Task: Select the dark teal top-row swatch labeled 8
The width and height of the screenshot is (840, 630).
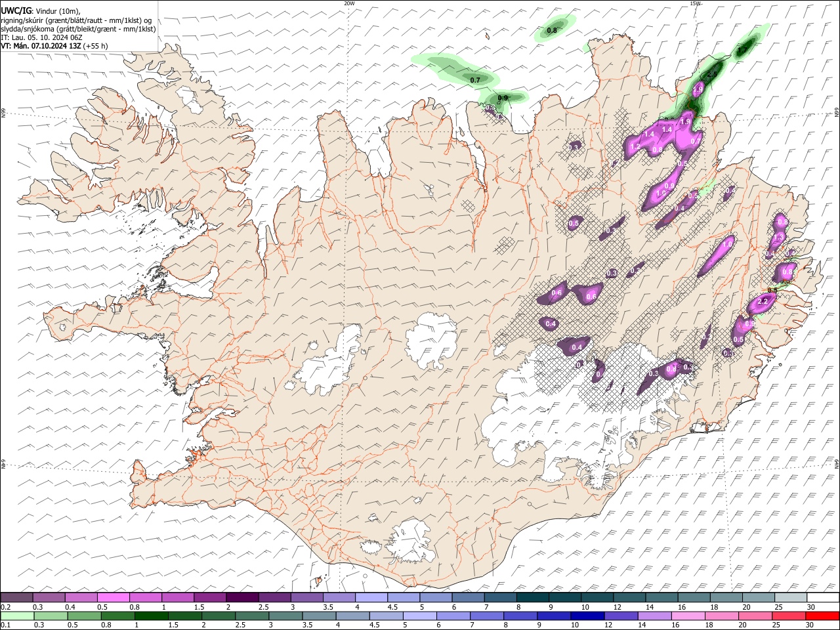Action: click(x=532, y=597)
